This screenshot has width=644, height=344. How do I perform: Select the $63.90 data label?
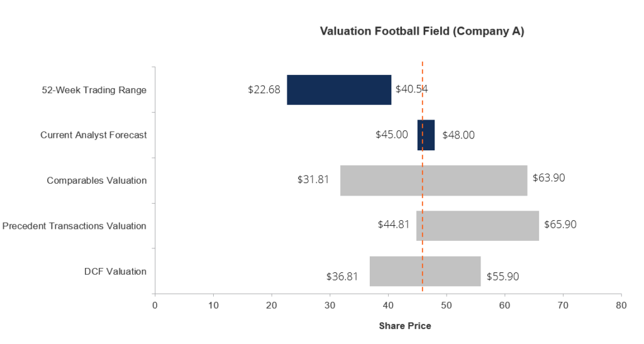click(548, 178)
